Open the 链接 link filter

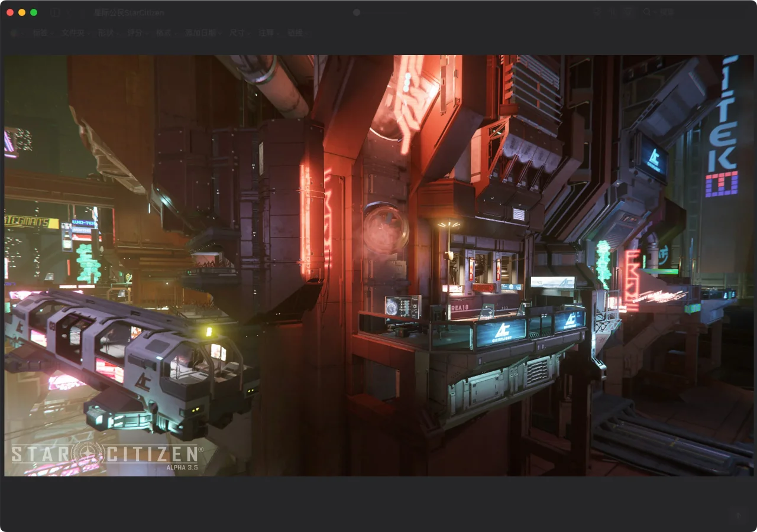pos(298,33)
